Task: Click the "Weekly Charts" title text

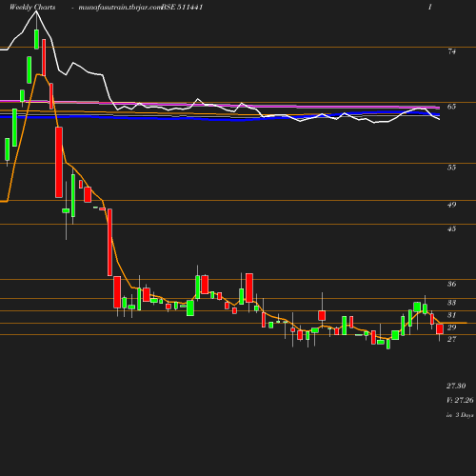Action: (x=32, y=7)
